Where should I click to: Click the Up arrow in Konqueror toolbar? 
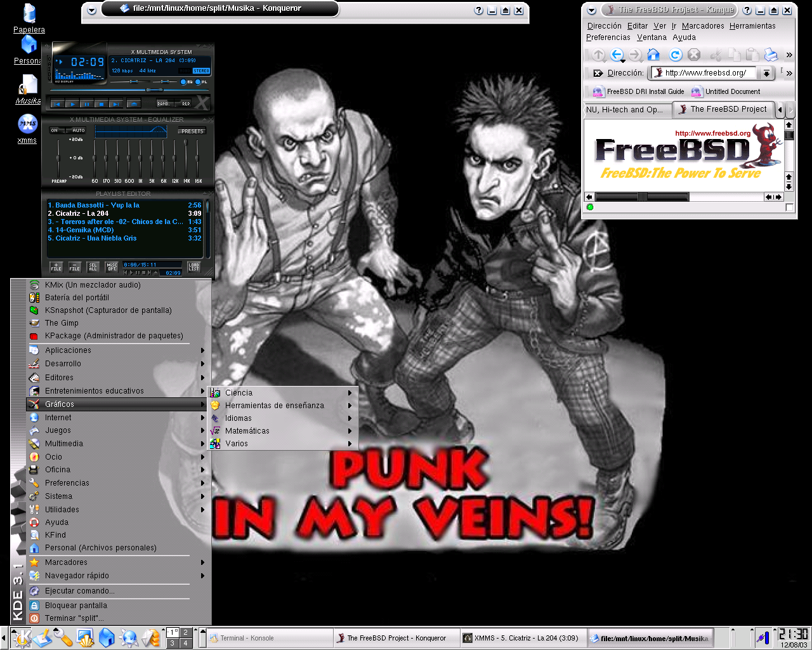coord(598,55)
